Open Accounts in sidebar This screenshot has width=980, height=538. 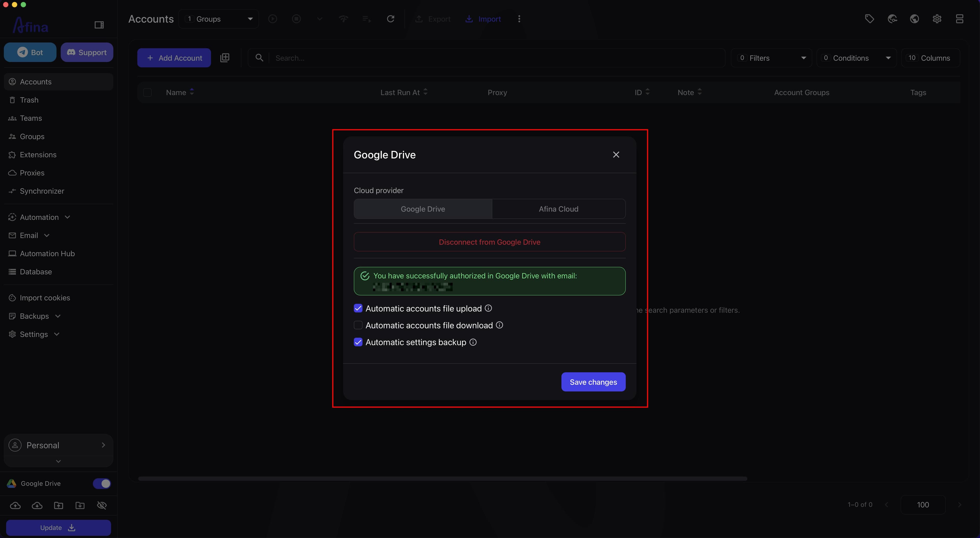coord(59,82)
